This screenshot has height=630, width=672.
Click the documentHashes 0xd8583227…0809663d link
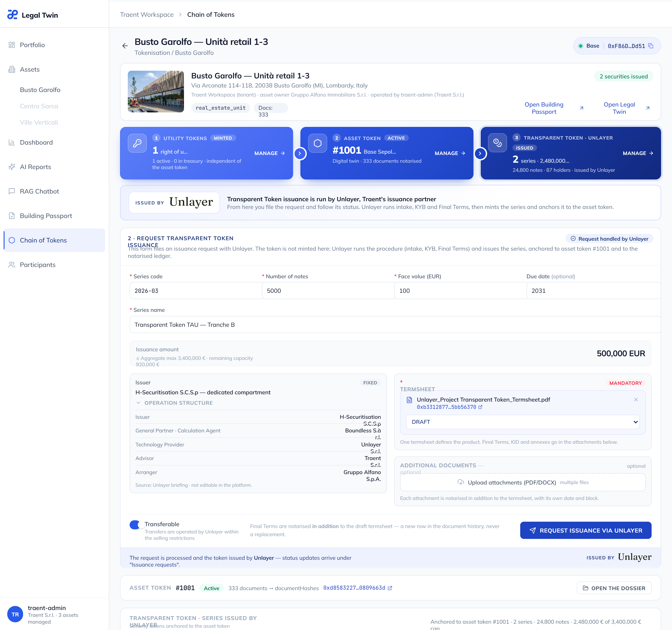tap(354, 588)
